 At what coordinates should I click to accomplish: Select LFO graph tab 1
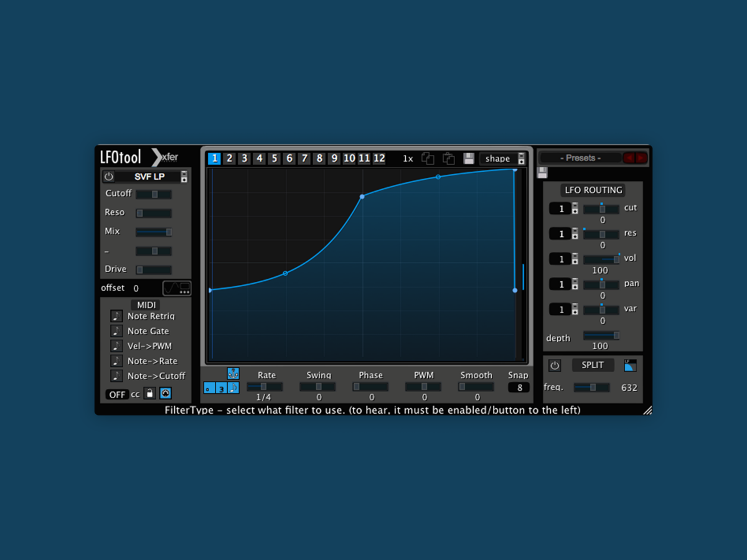click(214, 159)
